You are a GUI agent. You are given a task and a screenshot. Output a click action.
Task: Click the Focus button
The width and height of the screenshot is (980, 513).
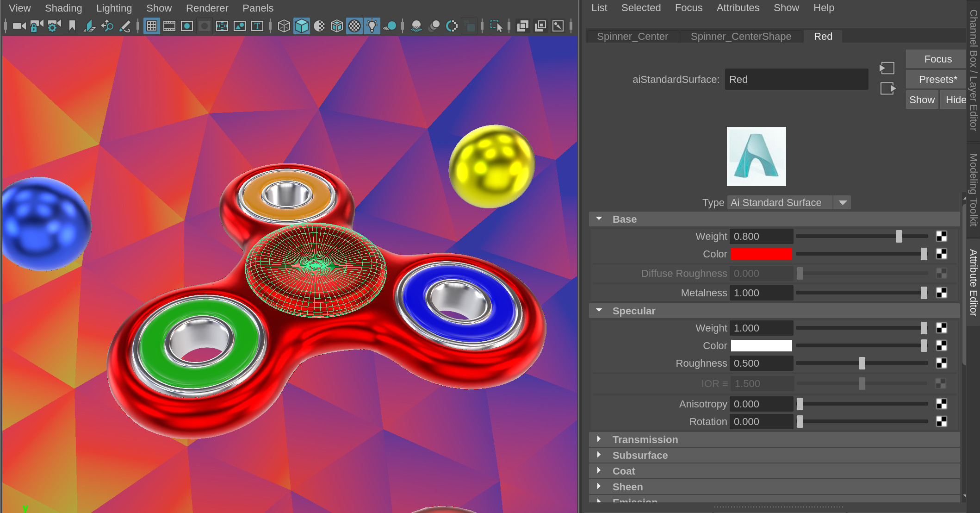[x=938, y=59]
